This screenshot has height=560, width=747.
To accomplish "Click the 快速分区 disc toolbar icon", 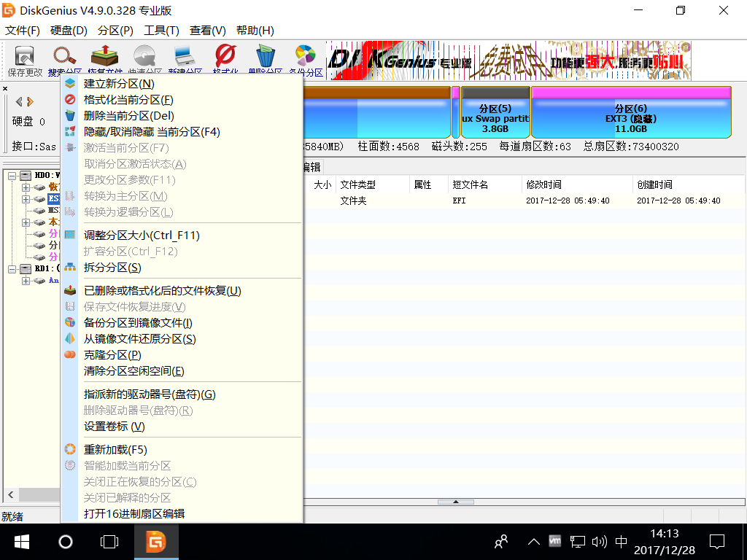I will [144, 56].
